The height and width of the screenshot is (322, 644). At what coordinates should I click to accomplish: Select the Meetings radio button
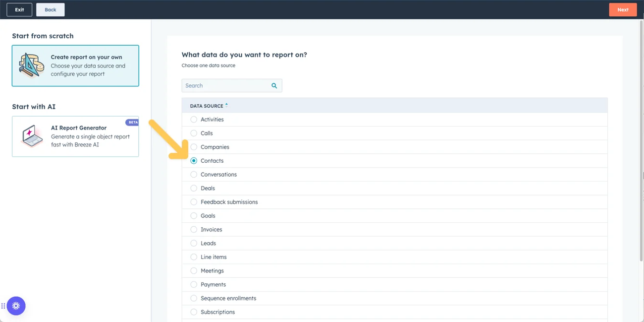pyautogui.click(x=194, y=270)
